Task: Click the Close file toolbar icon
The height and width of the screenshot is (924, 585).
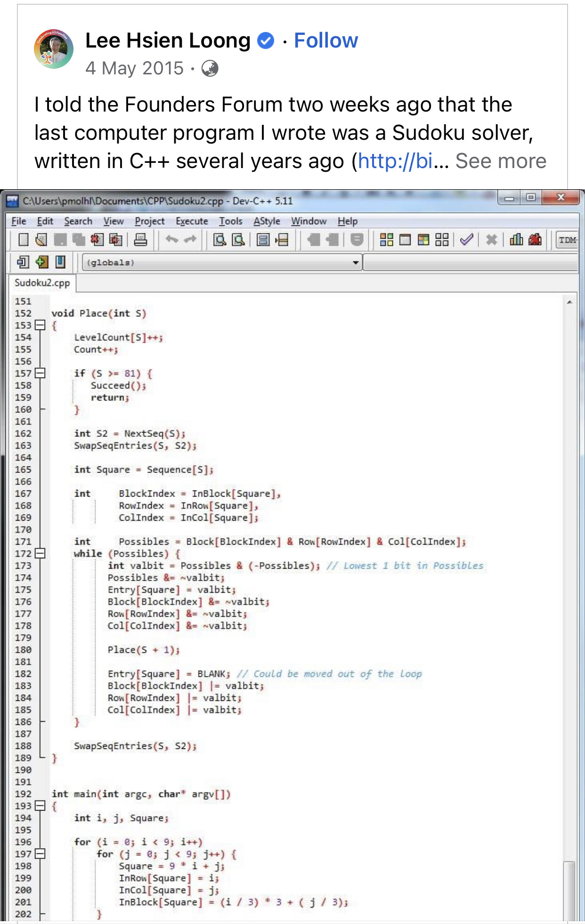Action: pyautogui.click(x=97, y=240)
